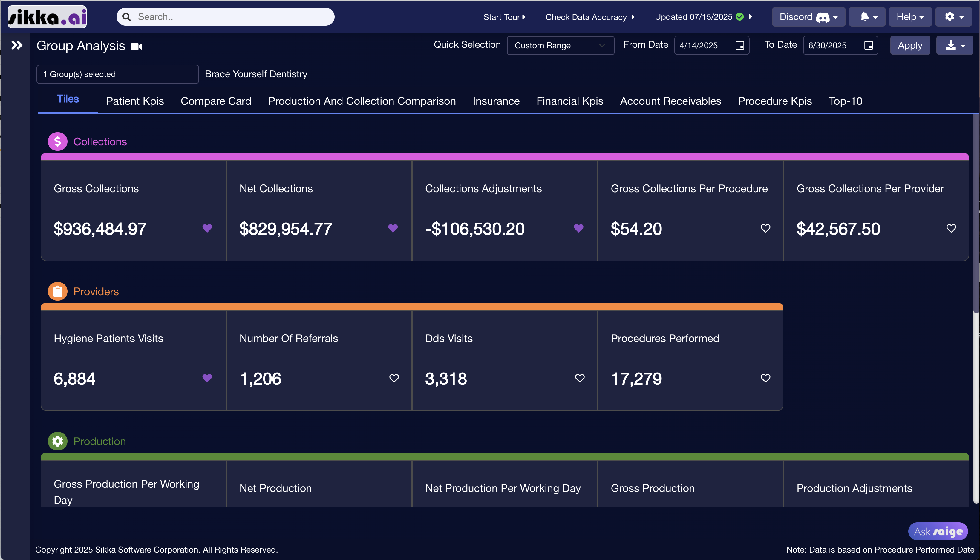Image resolution: width=980 pixels, height=560 pixels.
Task: Open the Account Receivables tab
Action: point(670,101)
